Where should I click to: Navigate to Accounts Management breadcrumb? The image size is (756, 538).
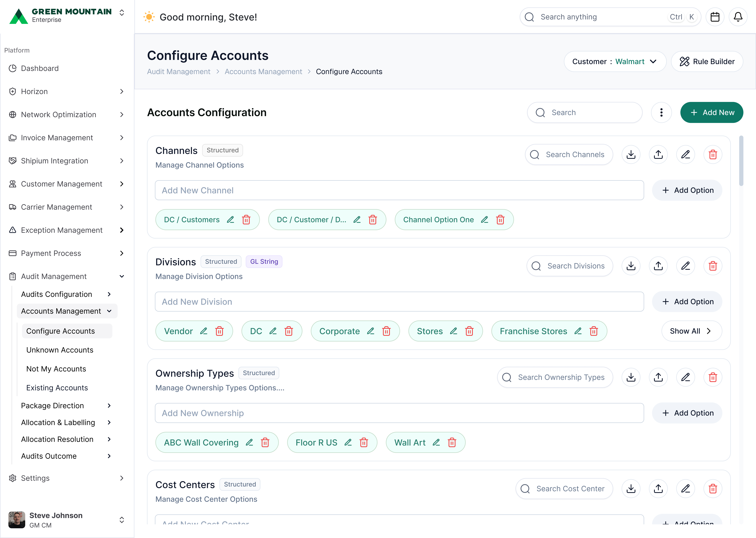click(x=263, y=72)
